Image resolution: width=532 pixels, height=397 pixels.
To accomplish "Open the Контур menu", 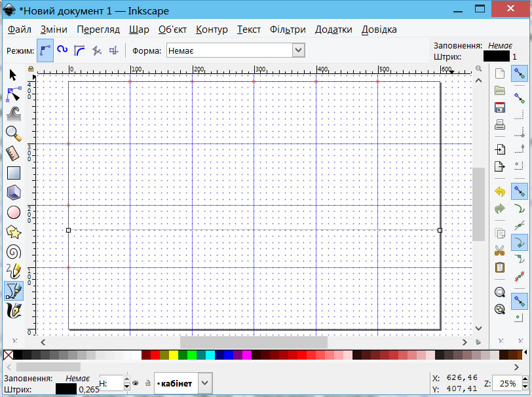I will click(212, 29).
